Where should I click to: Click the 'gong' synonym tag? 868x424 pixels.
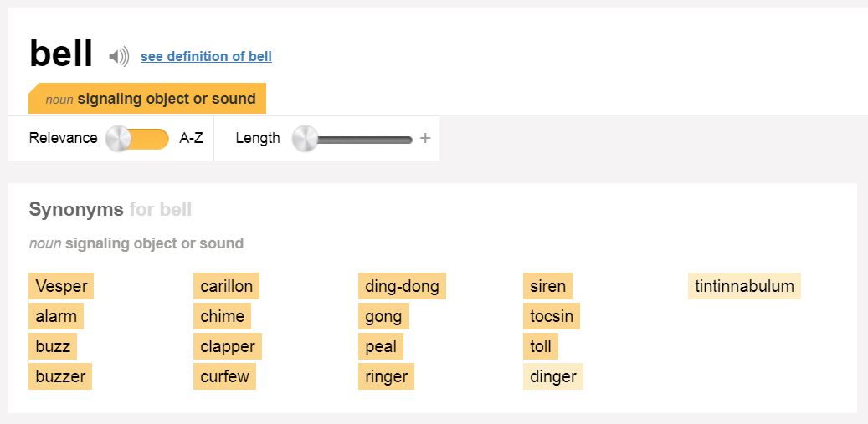point(383,316)
